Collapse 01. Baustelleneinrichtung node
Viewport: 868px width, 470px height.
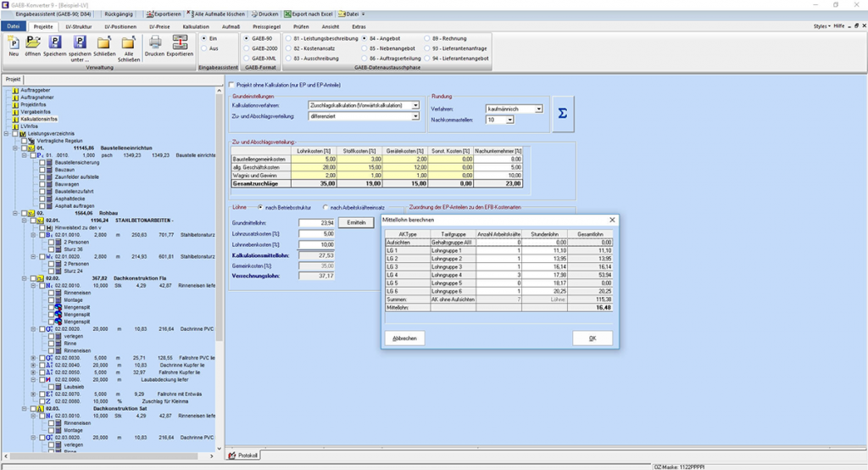tap(15, 148)
